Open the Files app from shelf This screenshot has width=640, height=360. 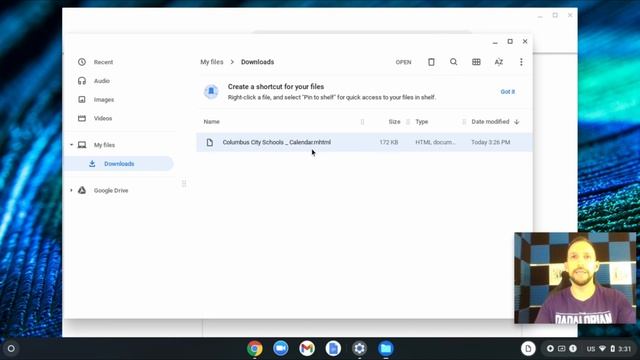(385, 349)
